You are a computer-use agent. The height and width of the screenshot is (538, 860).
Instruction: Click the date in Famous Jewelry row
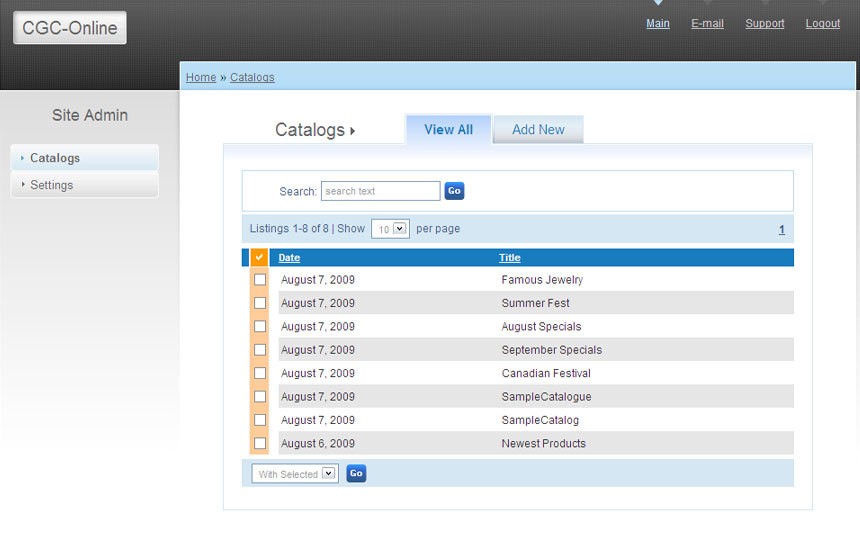click(x=318, y=280)
